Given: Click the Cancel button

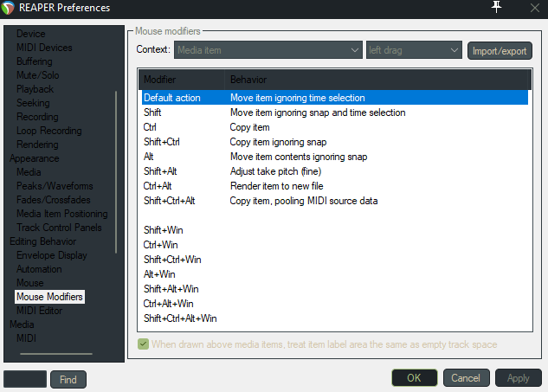Looking at the screenshot, I should [466, 377].
